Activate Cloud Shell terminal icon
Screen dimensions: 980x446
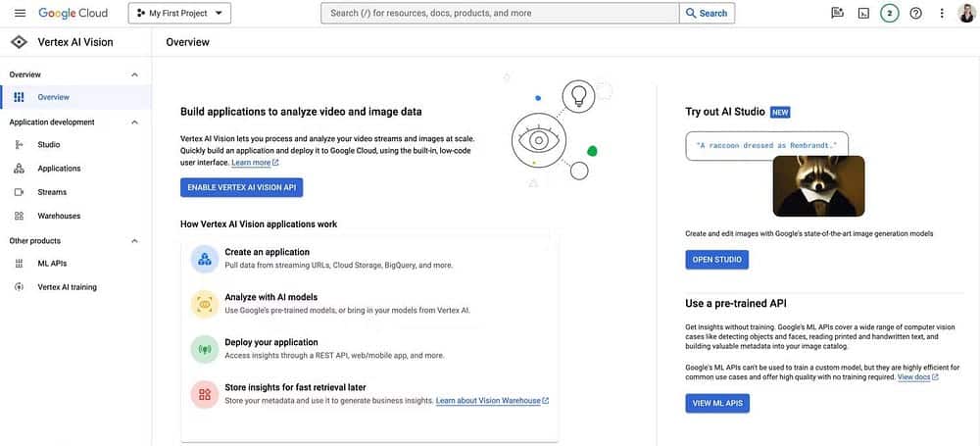click(x=863, y=13)
